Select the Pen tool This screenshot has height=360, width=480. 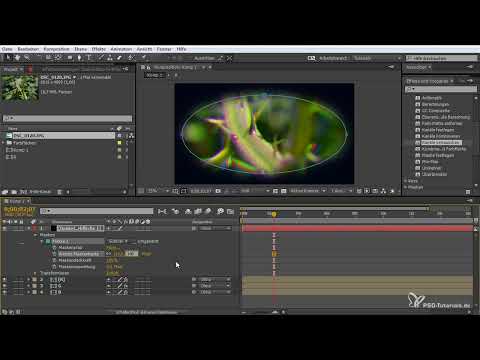(79, 58)
